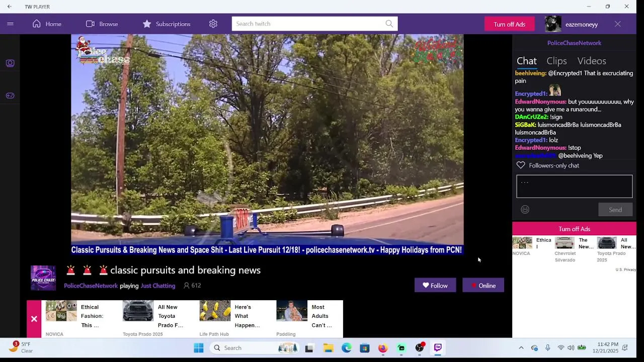Switch to the Clips tab
This screenshot has width=644, height=362.
click(556, 61)
